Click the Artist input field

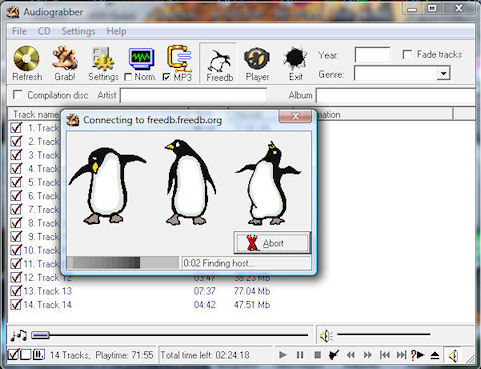[x=194, y=95]
